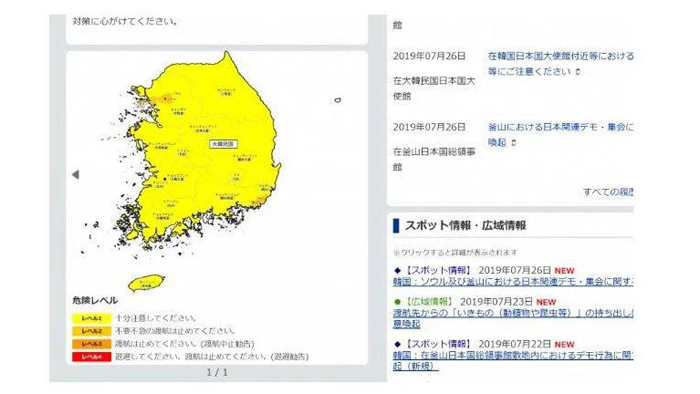Screen dimensions: 700x394
Task: Click the スポット情報・広域情報 heading
Action: [466, 225]
